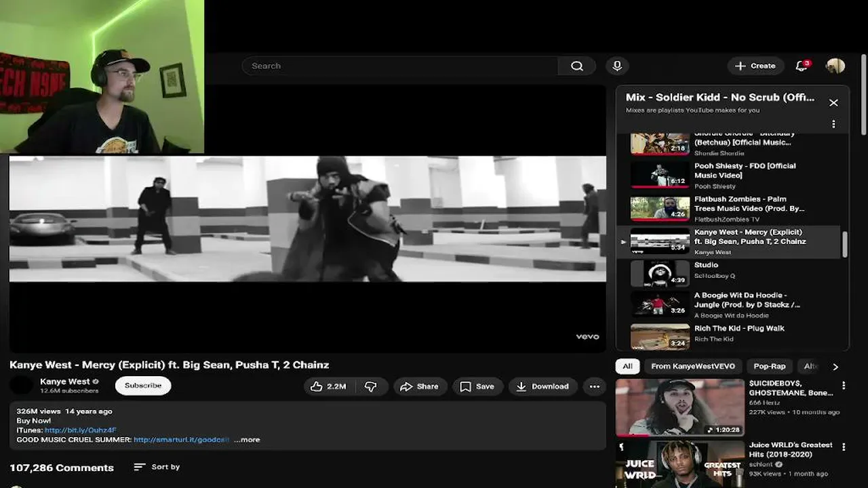The height and width of the screenshot is (488, 868).
Task: Select the Pop-Rap chip
Action: [770, 366]
